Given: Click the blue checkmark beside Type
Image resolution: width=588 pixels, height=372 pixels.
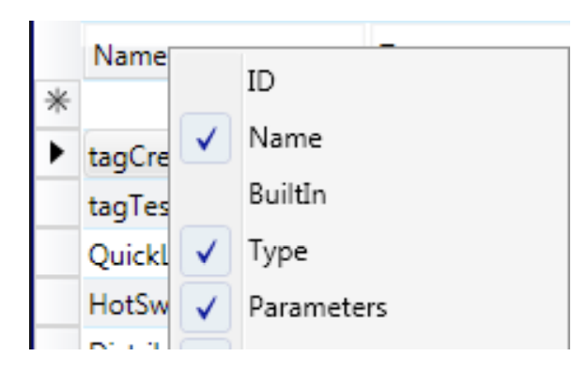Looking at the screenshot, I should coord(206,251).
